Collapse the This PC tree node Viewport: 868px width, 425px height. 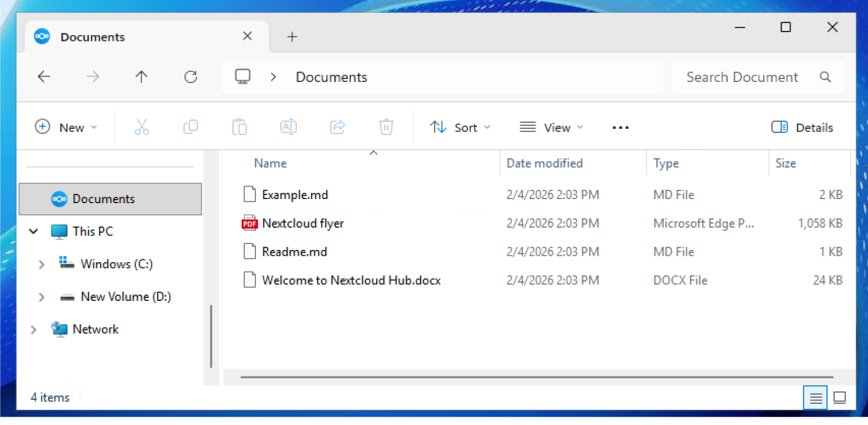[34, 232]
